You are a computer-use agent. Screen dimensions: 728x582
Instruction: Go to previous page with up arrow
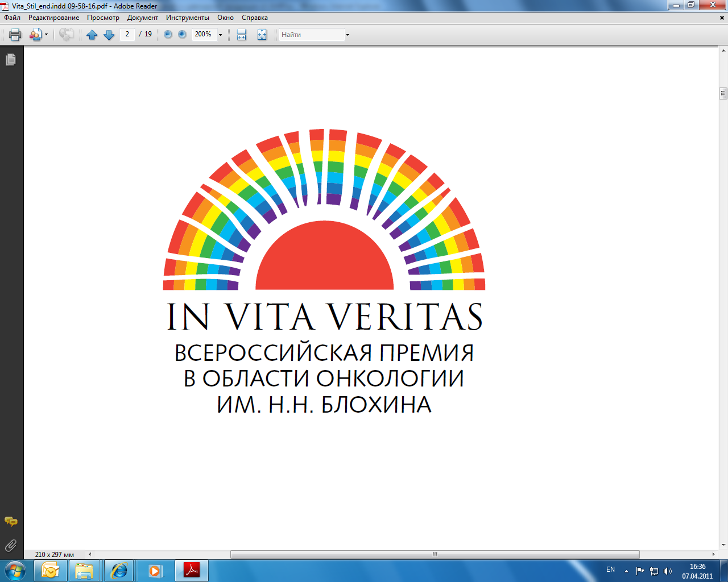tap(92, 35)
